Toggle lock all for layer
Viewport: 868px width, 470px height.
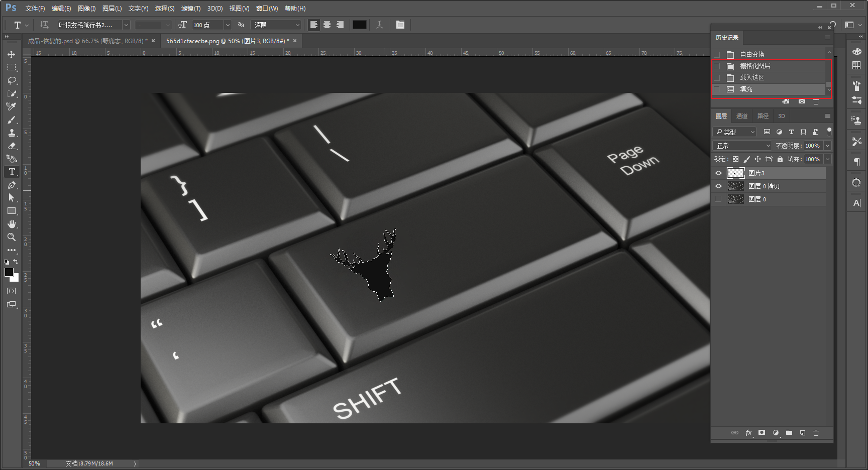(x=780, y=159)
